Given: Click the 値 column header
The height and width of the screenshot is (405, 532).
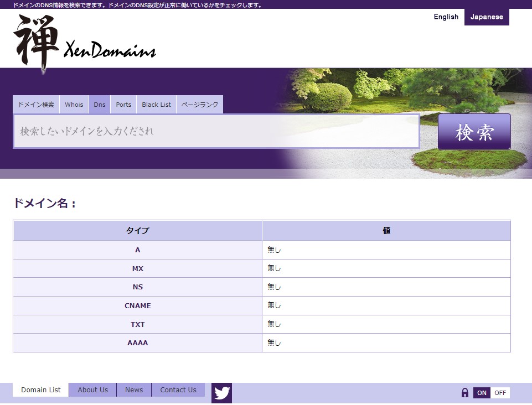Looking at the screenshot, I should 386,230.
